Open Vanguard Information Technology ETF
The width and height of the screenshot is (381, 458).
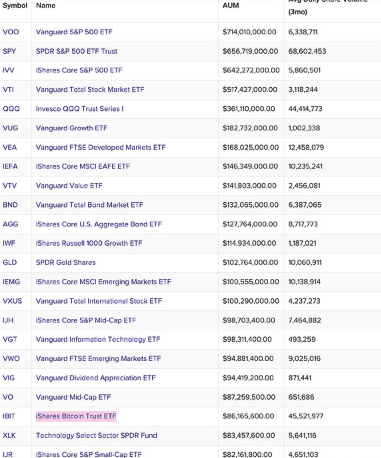[x=98, y=340]
